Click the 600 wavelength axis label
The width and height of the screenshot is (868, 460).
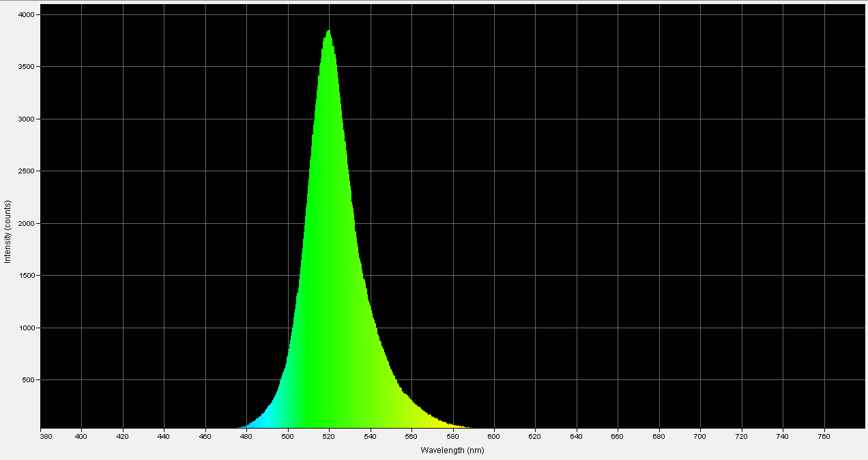[x=494, y=435]
